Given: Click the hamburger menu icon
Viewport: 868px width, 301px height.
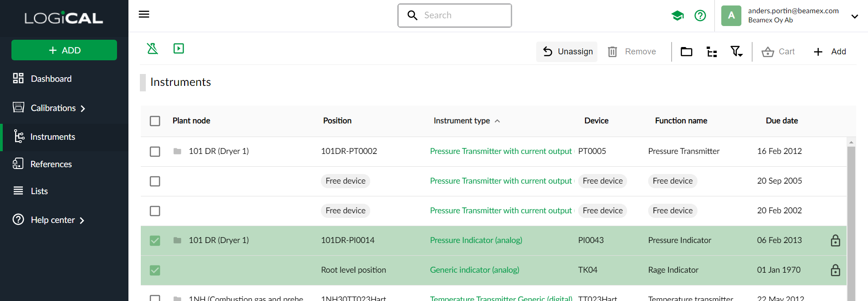Looking at the screenshot, I should click(x=144, y=14).
